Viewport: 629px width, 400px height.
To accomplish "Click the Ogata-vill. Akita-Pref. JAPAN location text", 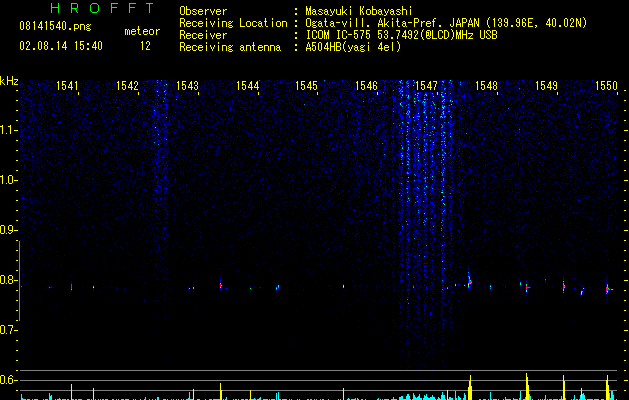I will [x=446, y=23].
